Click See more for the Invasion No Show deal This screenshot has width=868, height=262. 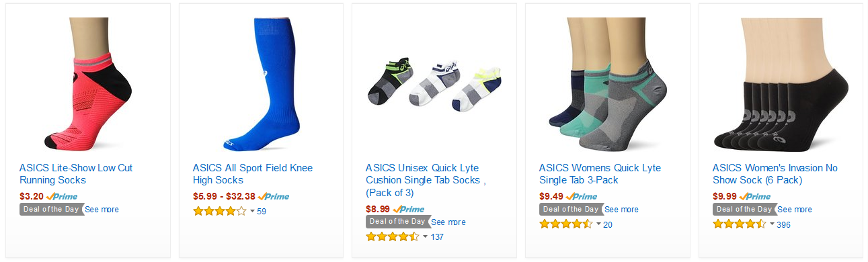[795, 210]
